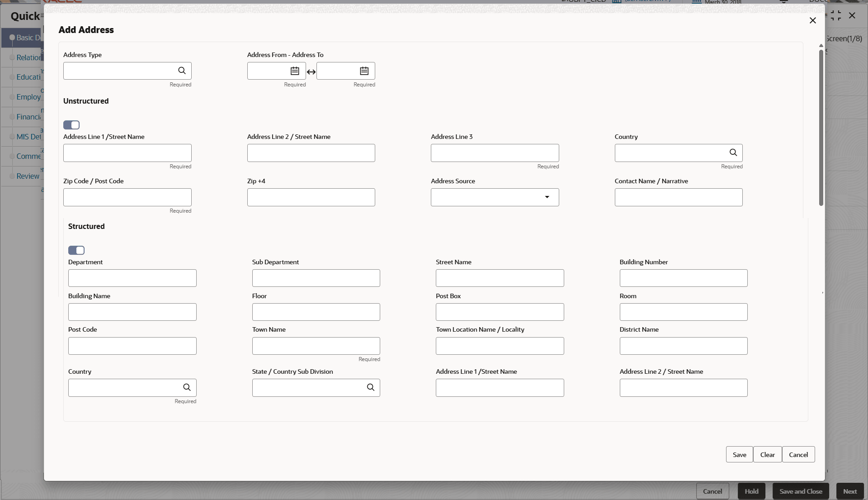The image size is (868, 500).
Task: Click the Save and Close button
Action: point(801,491)
